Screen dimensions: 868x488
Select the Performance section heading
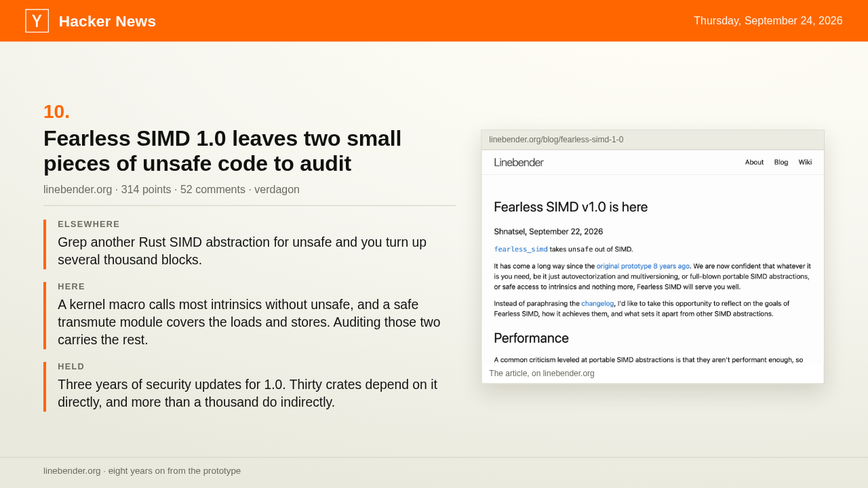(532, 338)
